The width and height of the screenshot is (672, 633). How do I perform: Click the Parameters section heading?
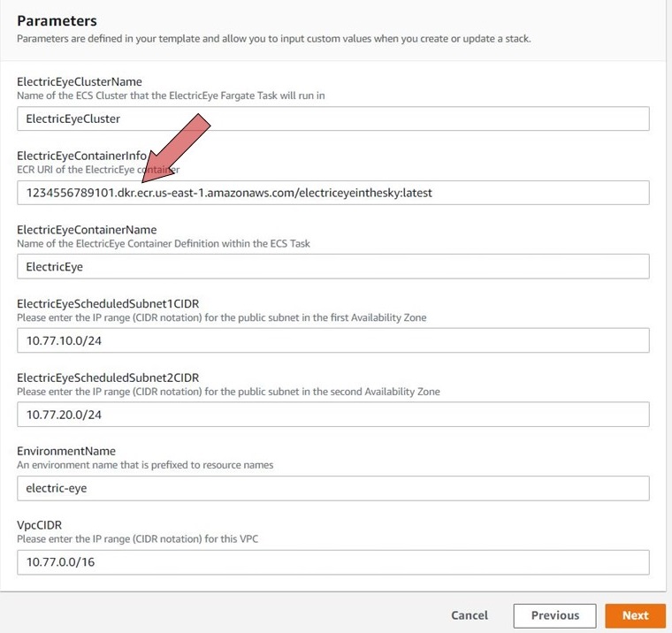[57, 20]
